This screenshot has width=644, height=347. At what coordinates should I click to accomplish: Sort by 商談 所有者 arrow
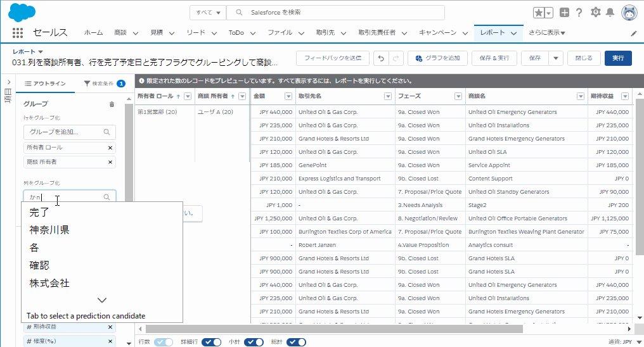(x=233, y=96)
